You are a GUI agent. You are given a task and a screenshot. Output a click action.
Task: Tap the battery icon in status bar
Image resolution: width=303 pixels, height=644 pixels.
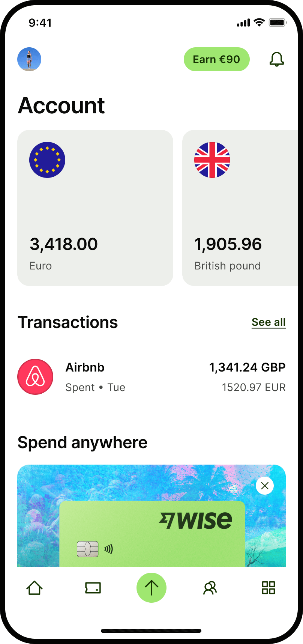tap(277, 23)
